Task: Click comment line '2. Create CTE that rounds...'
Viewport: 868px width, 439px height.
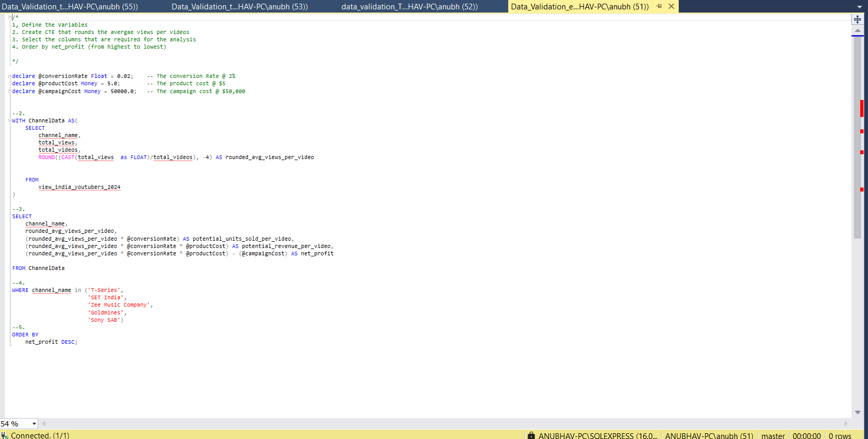Action: [x=101, y=32]
